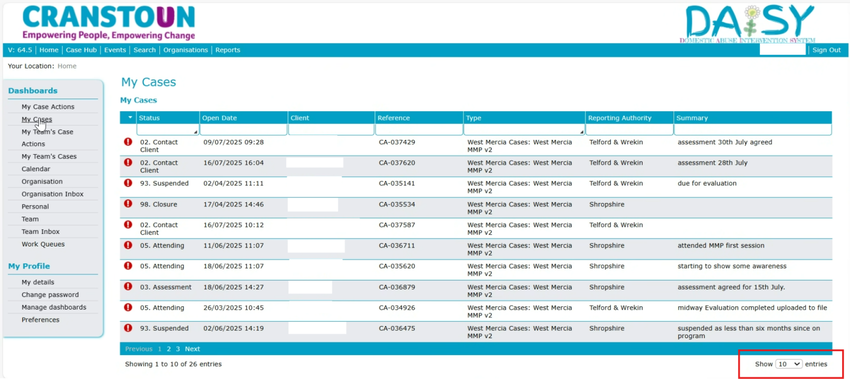Open the Team dashboard
This screenshot has height=379, width=850.
click(x=30, y=219)
